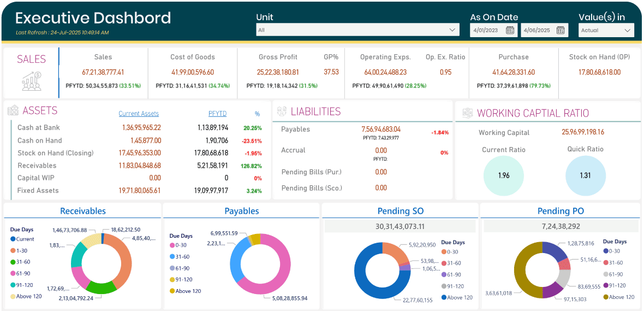Click Payables value 7,56,94,683.04
Viewport: 644px width, 311px height.
(381, 129)
